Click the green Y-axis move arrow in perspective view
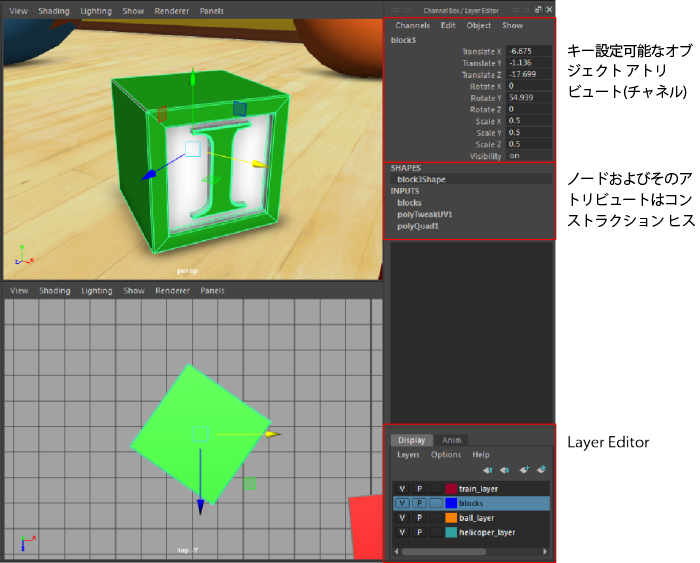This screenshot has height=563, width=700. click(192, 76)
